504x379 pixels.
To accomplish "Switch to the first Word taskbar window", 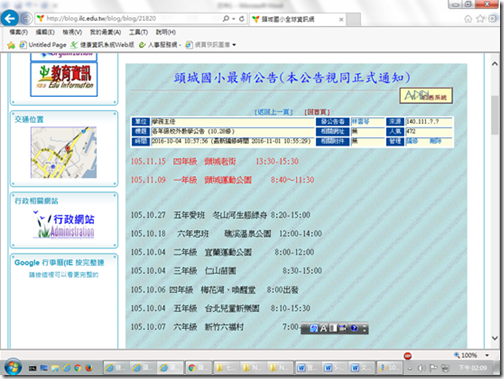I will click(308, 368).
